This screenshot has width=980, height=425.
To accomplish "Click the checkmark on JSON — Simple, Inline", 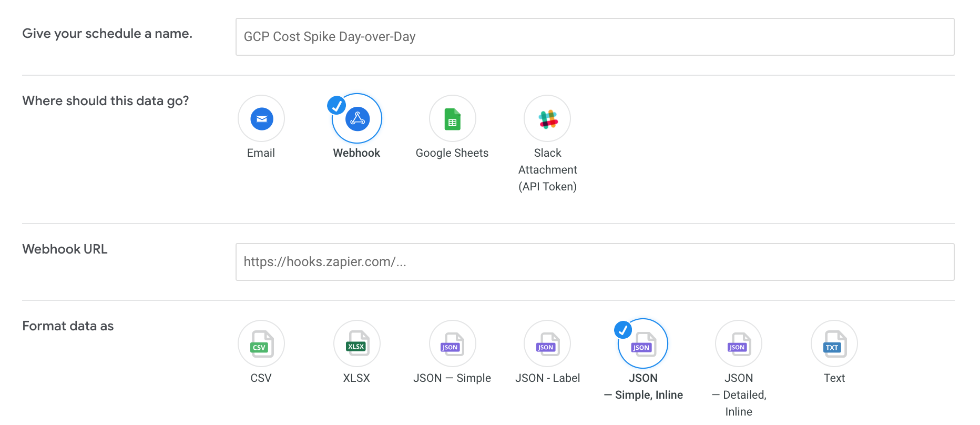I will pyautogui.click(x=623, y=330).
